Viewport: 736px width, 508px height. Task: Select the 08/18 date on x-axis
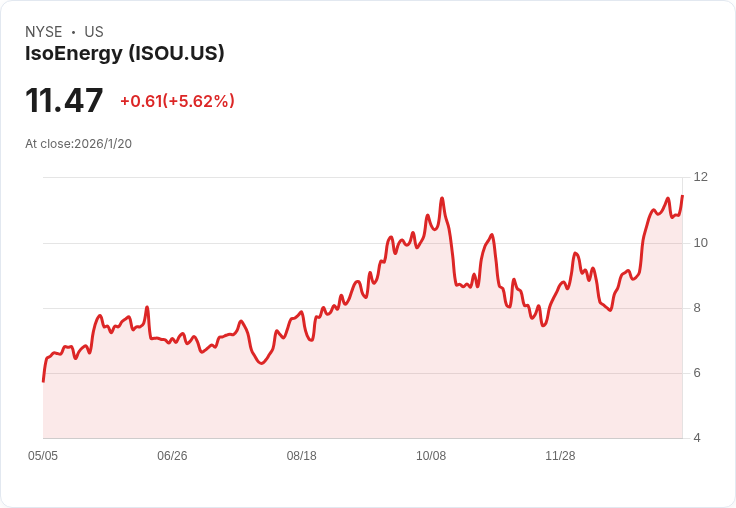(301, 456)
